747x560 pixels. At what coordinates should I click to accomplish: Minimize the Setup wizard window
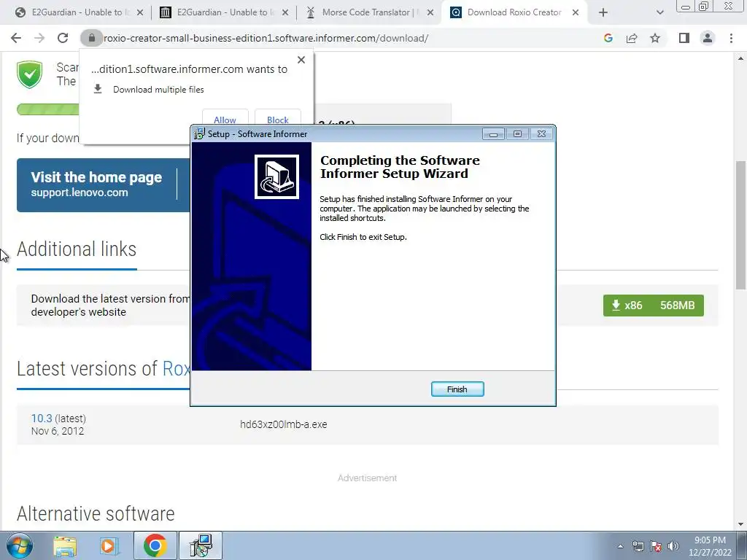tap(493, 134)
